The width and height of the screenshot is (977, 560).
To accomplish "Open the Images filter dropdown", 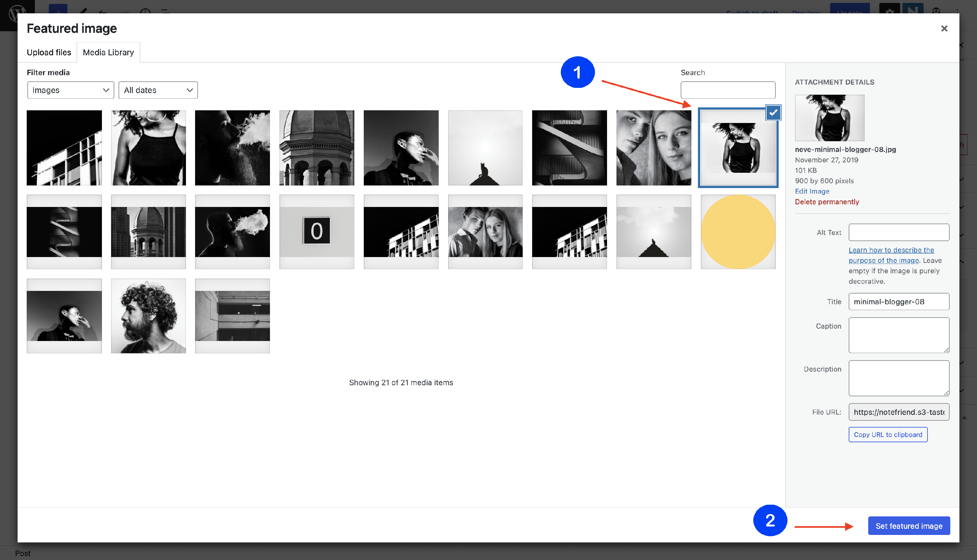I will tap(70, 90).
